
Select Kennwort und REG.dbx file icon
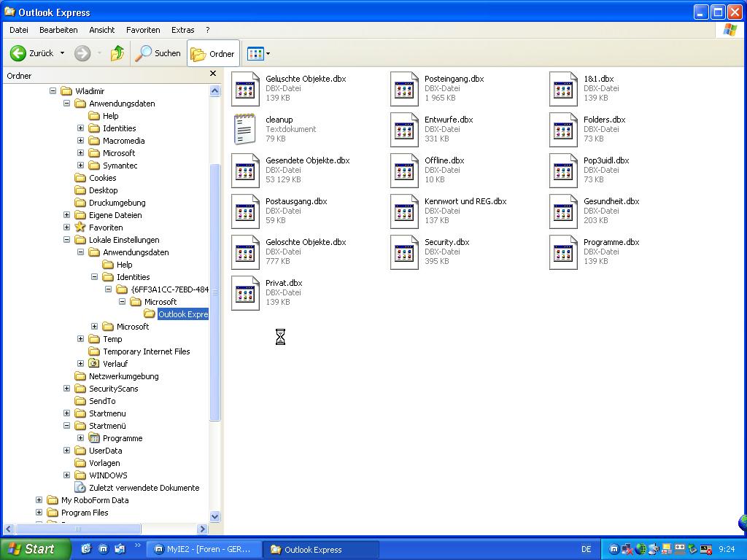404,211
